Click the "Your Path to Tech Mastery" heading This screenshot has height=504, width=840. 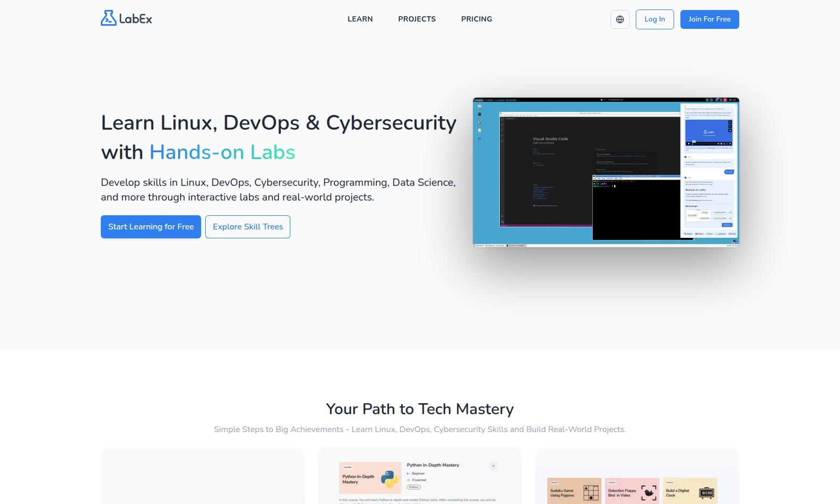coord(420,409)
